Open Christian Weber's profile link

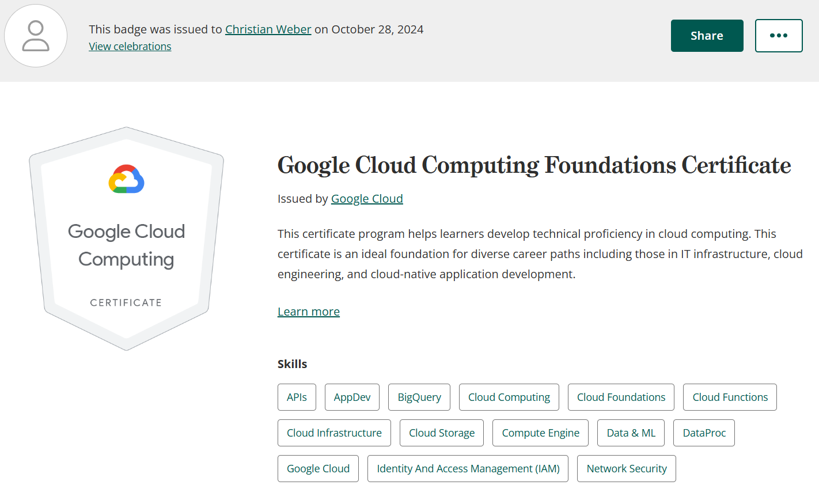point(268,29)
